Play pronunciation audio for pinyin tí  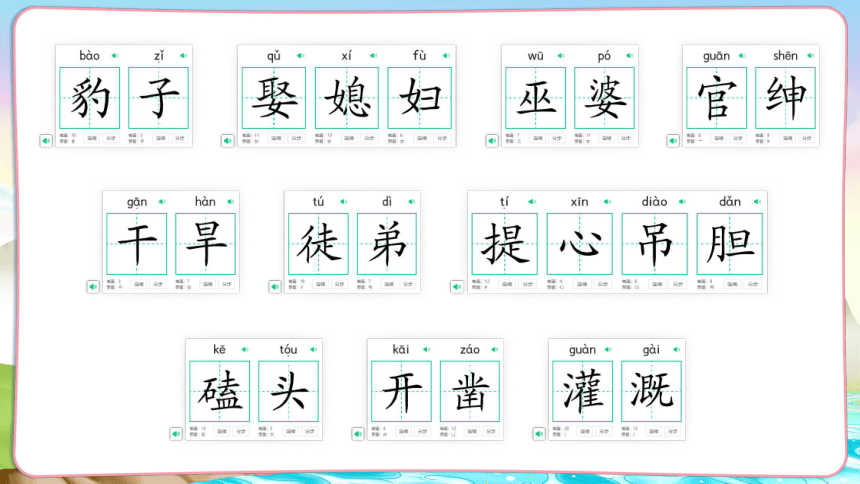coord(532,201)
